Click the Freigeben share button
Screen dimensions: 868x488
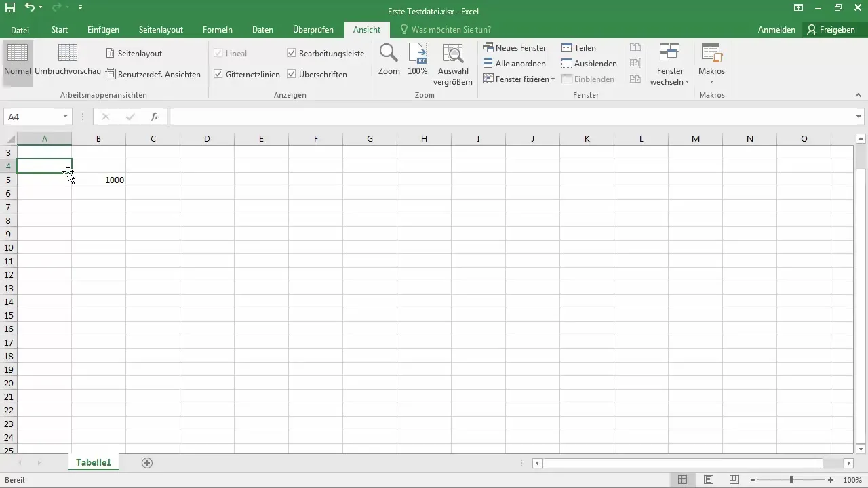click(832, 30)
